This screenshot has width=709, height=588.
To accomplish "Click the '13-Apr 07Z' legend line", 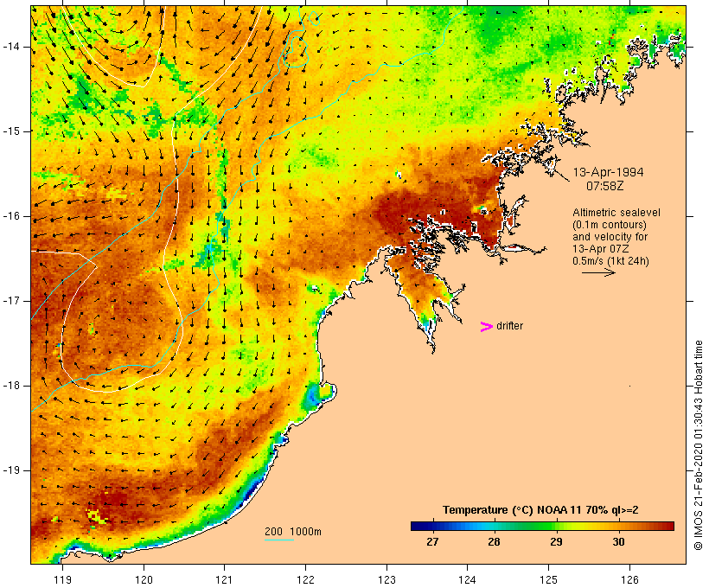I will [x=600, y=249].
